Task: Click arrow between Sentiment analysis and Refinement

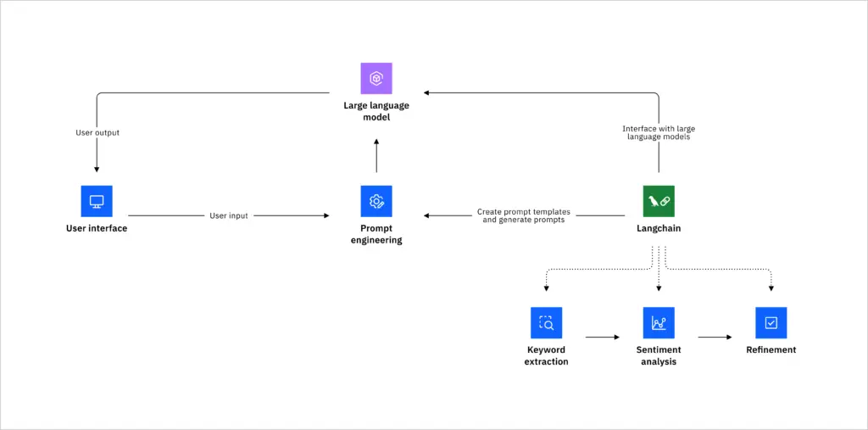Action: point(715,337)
